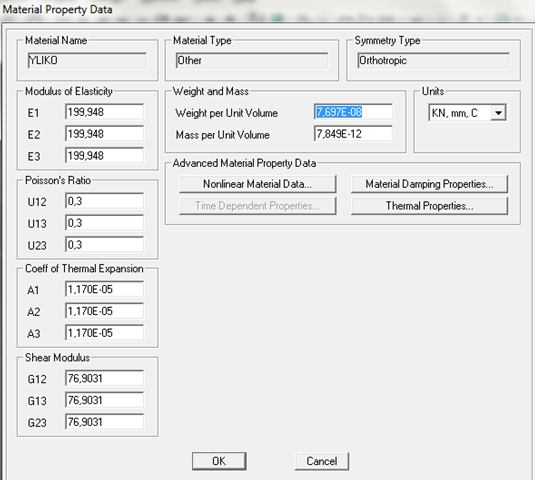
Task: Edit the A1 thermal expansion field
Action: point(104,289)
